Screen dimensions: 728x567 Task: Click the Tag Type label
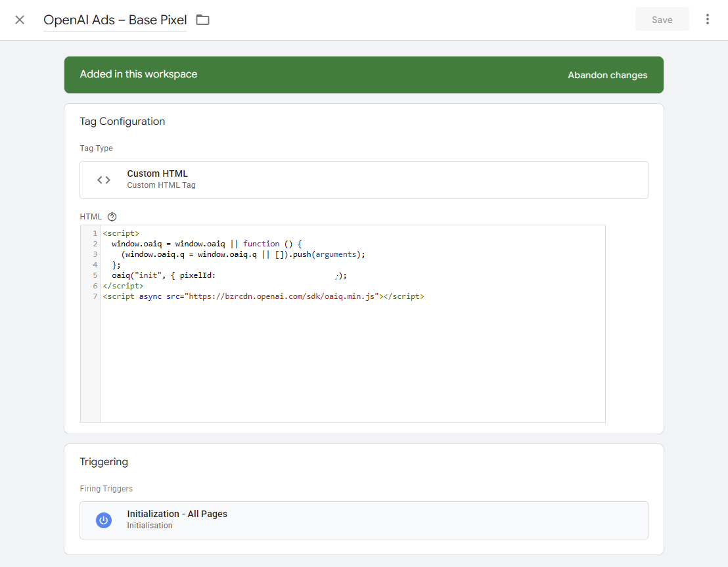pyautogui.click(x=96, y=148)
